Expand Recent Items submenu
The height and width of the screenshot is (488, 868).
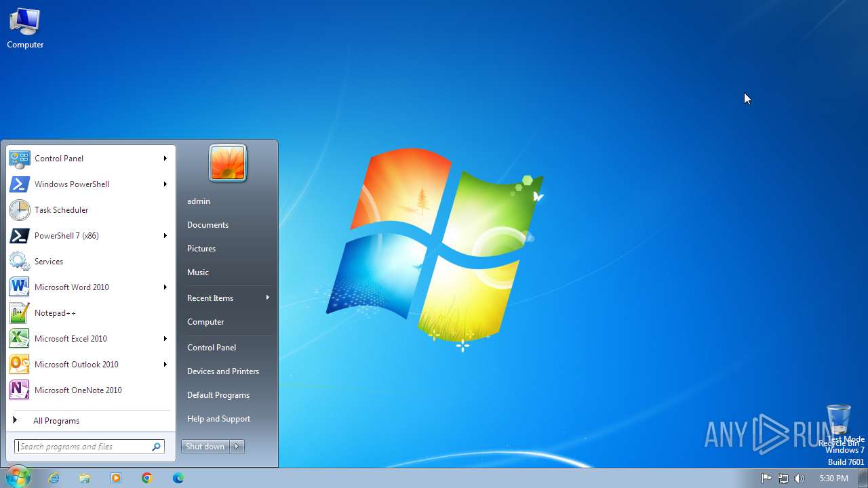tap(227, 298)
